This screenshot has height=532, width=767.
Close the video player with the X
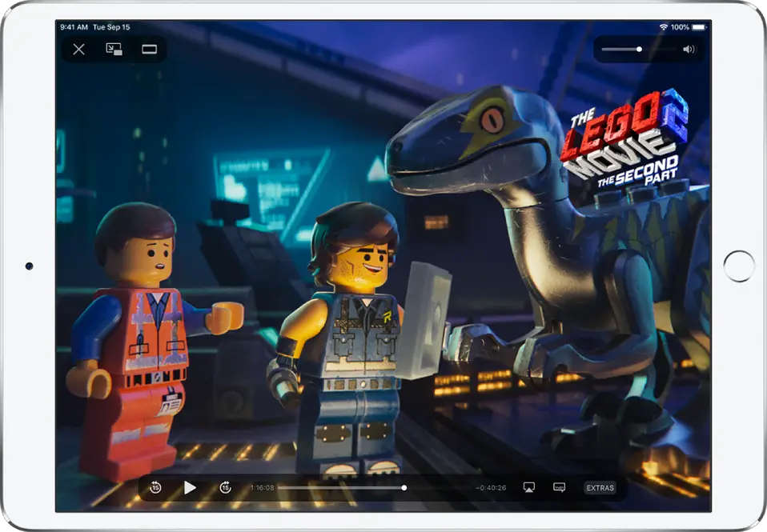pyautogui.click(x=78, y=50)
